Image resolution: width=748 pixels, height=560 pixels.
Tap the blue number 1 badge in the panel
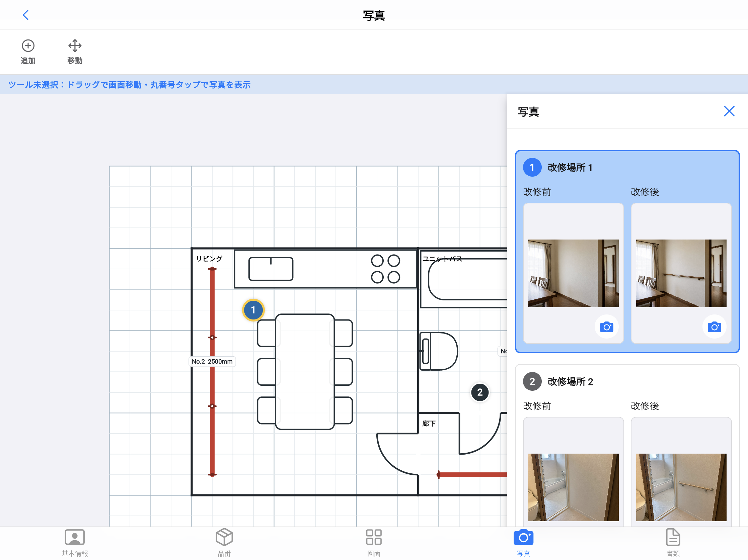[532, 168]
